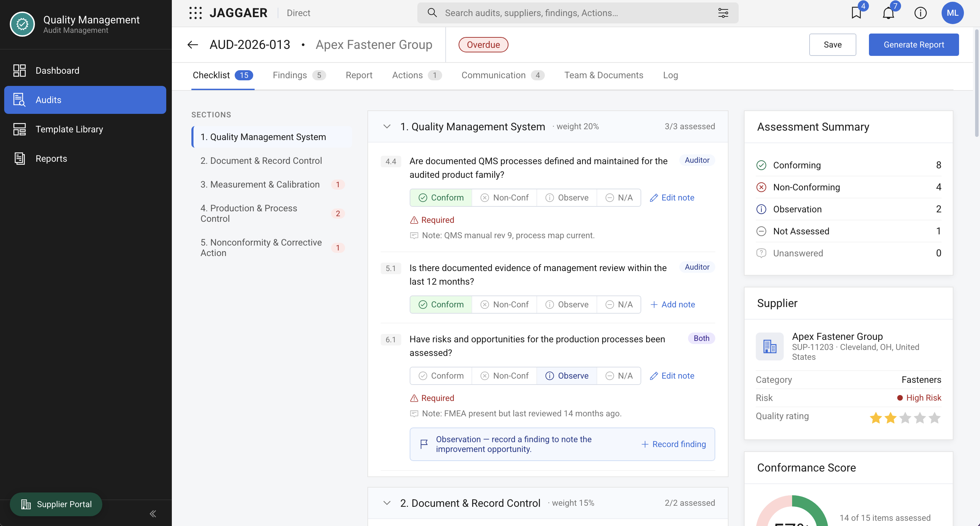The image size is (980, 526).
Task: Click the search magnifier icon
Action: pyautogui.click(x=432, y=13)
